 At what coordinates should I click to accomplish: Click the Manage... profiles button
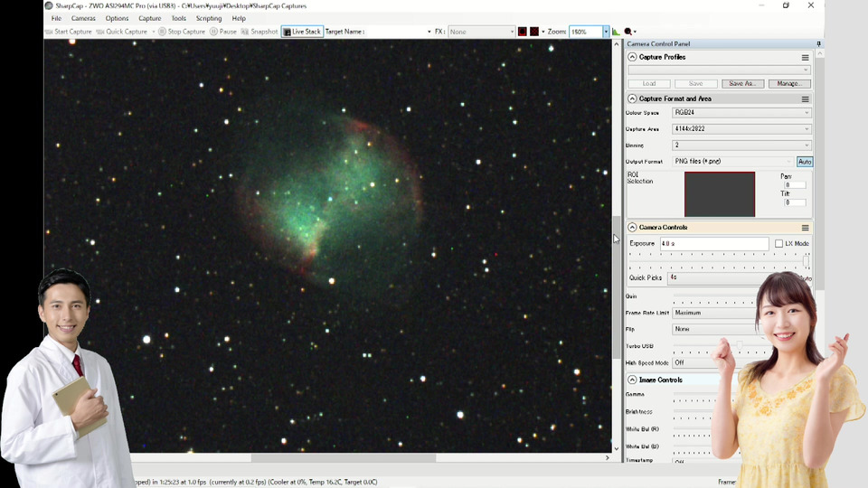point(789,84)
